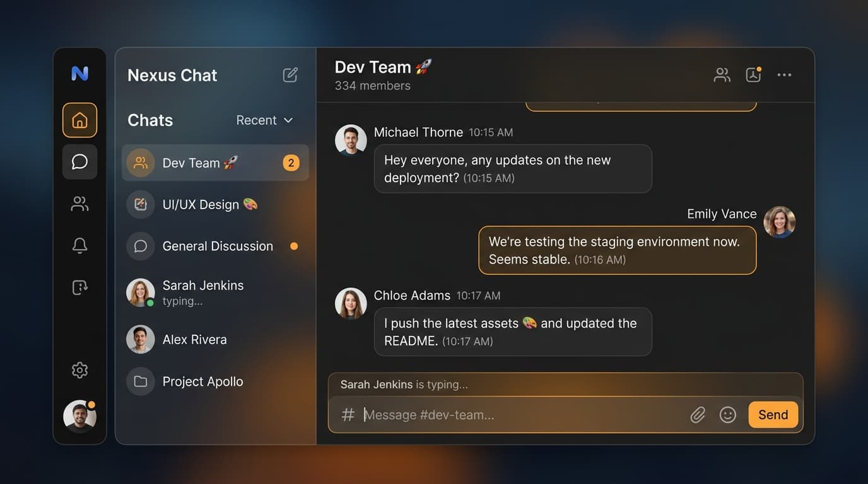Viewport: 868px width, 484px height.
Task: Click the General Discussion bubble icon
Action: click(141, 246)
